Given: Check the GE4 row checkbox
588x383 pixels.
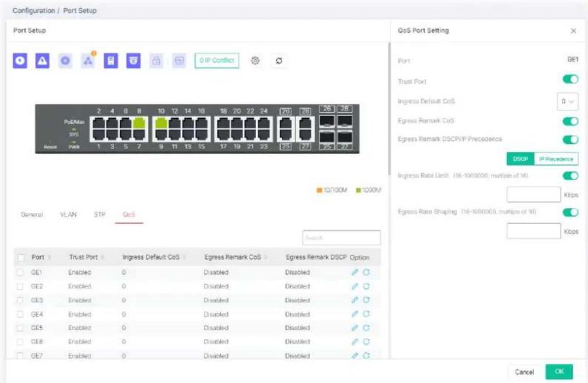Looking at the screenshot, I should 20,314.
